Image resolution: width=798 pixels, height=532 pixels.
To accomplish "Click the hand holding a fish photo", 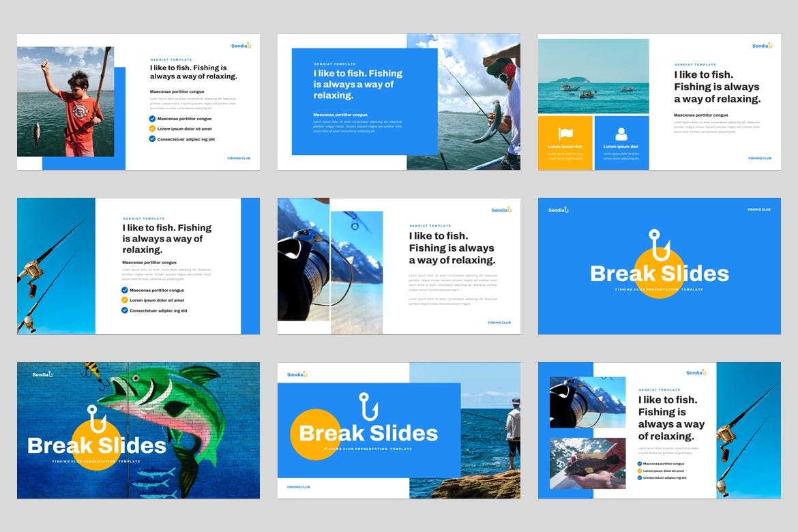I will coord(587,463).
